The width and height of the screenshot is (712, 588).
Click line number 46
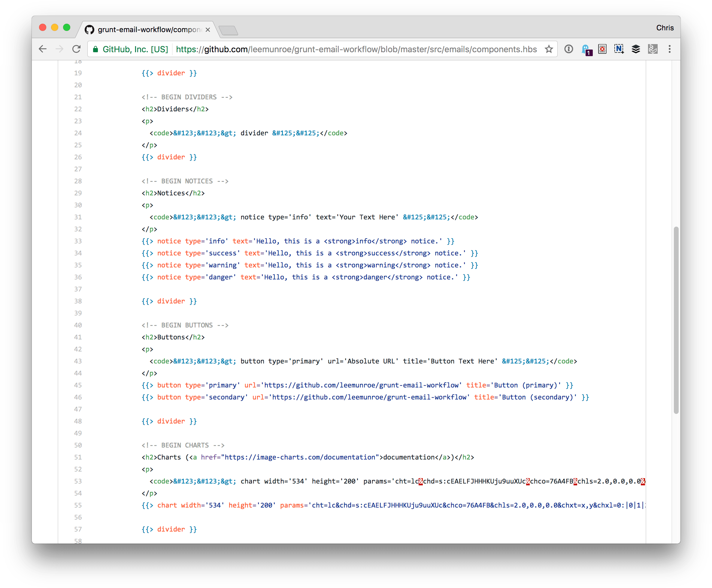pyautogui.click(x=78, y=397)
